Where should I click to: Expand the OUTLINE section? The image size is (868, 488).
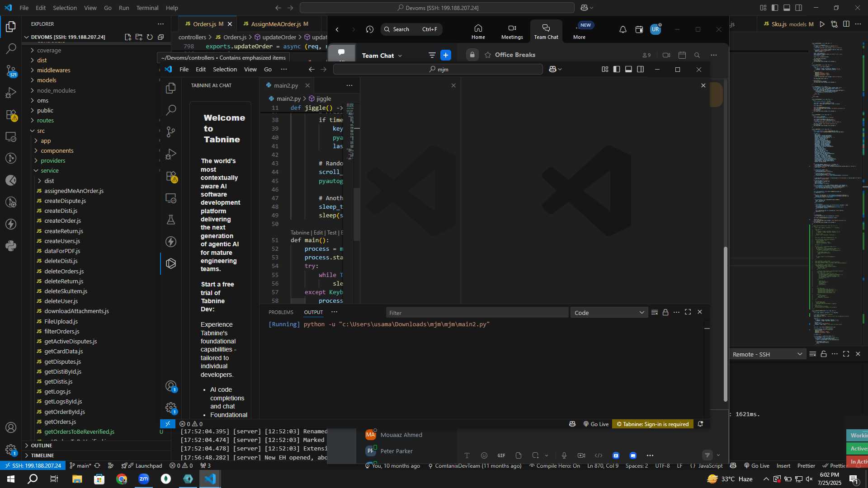(42, 446)
